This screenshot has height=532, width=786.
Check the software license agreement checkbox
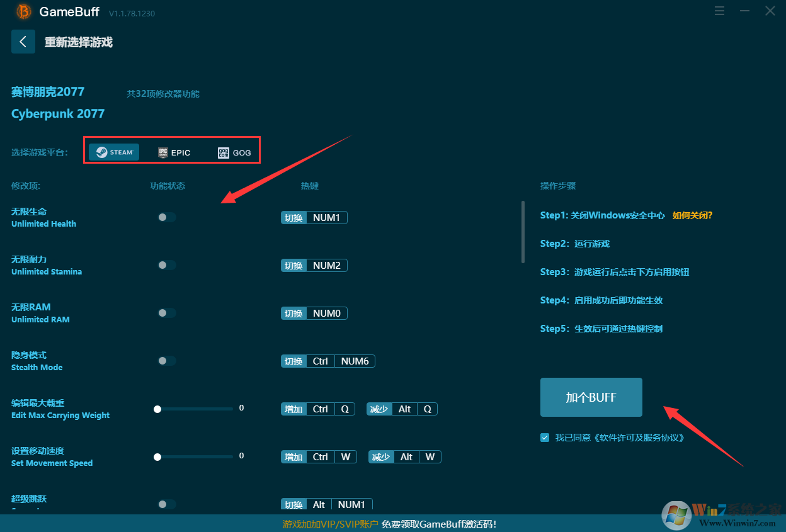545,438
